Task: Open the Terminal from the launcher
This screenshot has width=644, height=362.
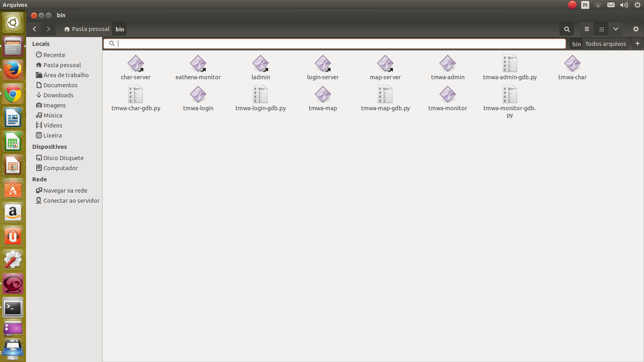Action: [13, 308]
